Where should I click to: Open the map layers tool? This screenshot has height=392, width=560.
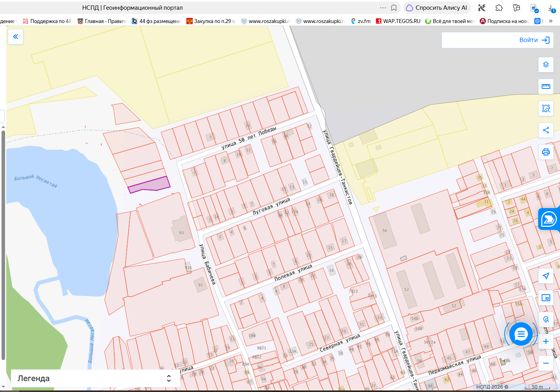[546, 65]
